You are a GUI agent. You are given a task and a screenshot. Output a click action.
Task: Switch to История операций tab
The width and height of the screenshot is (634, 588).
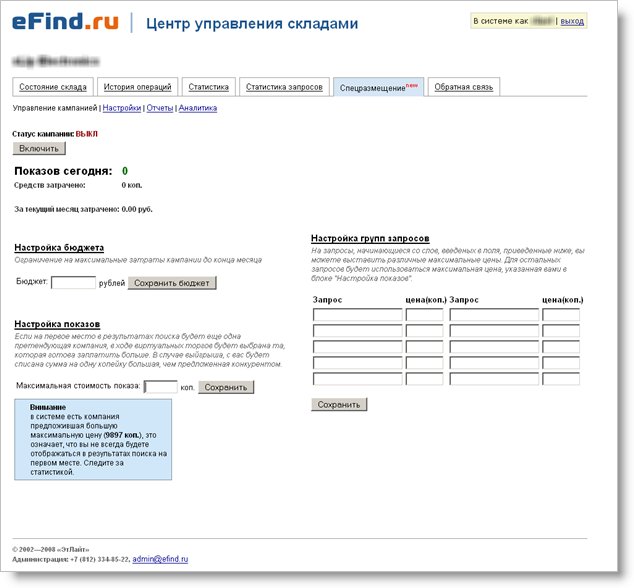tap(137, 87)
